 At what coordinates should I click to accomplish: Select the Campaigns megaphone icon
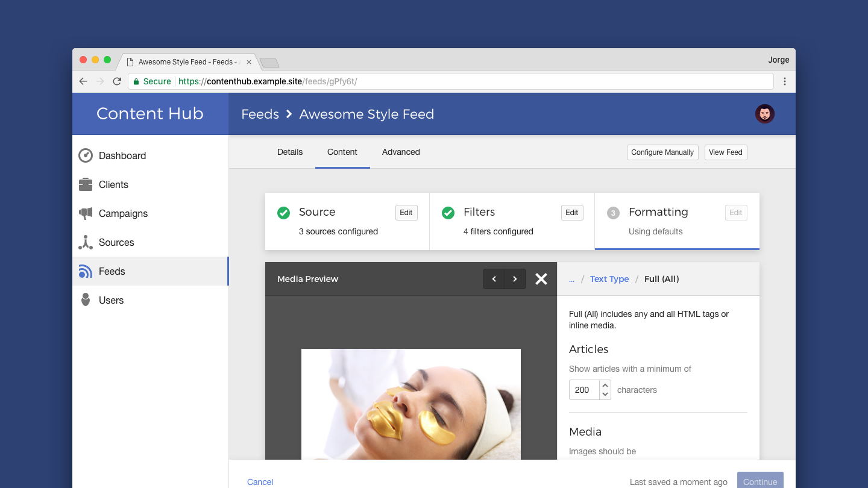[86, 213]
